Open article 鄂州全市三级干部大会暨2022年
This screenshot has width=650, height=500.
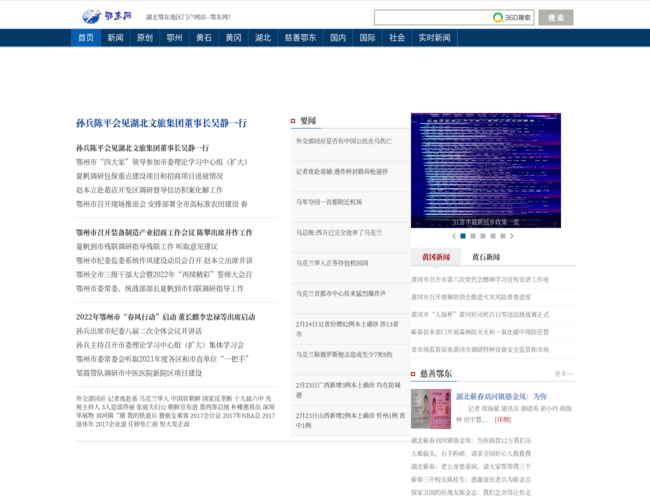tap(164, 274)
